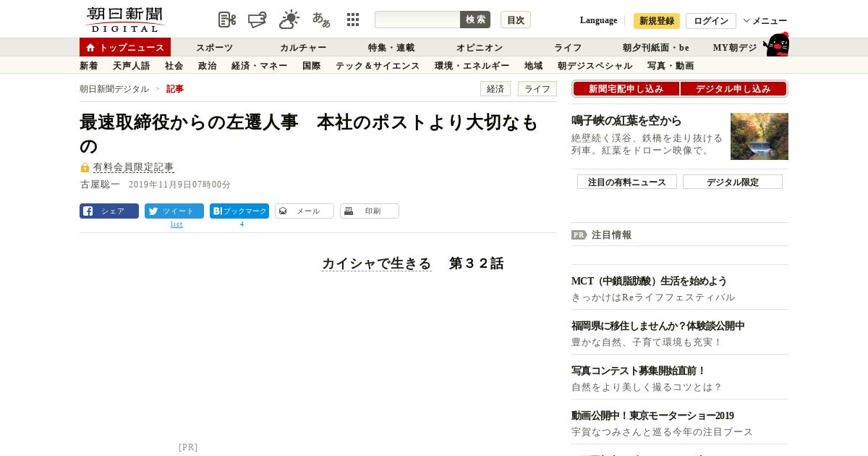Click the ログイン button
This screenshot has width=868, height=456.
[711, 21]
